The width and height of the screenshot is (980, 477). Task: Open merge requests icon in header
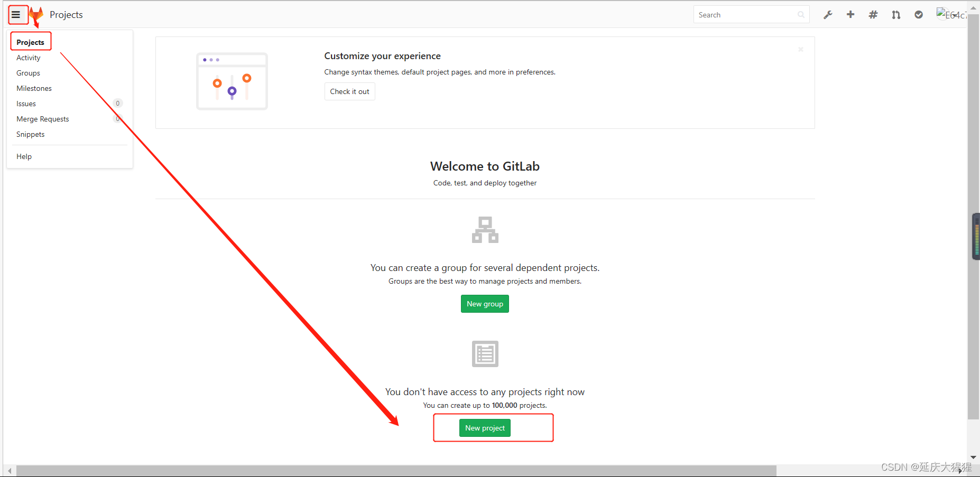tap(896, 15)
